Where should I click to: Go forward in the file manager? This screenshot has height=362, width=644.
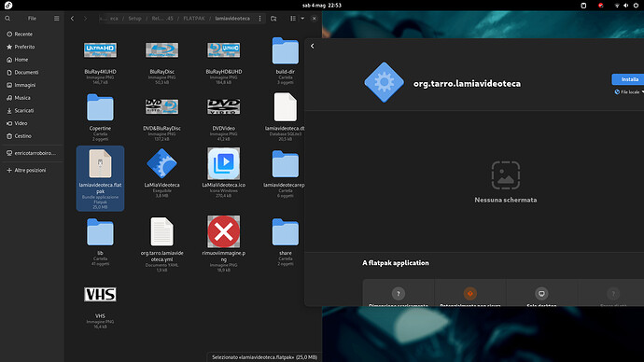[x=85, y=19]
